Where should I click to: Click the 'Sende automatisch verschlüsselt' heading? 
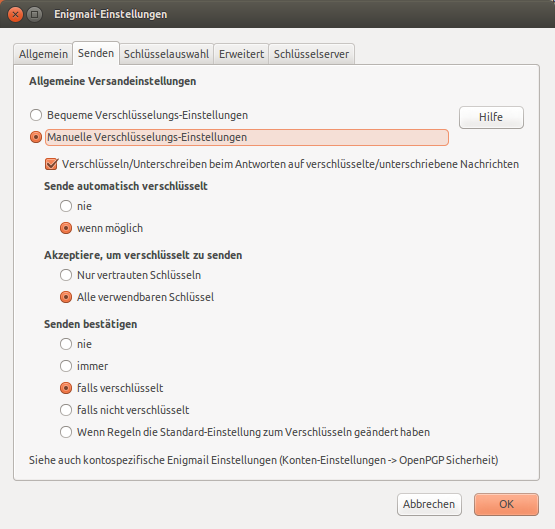[x=126, y=186]
